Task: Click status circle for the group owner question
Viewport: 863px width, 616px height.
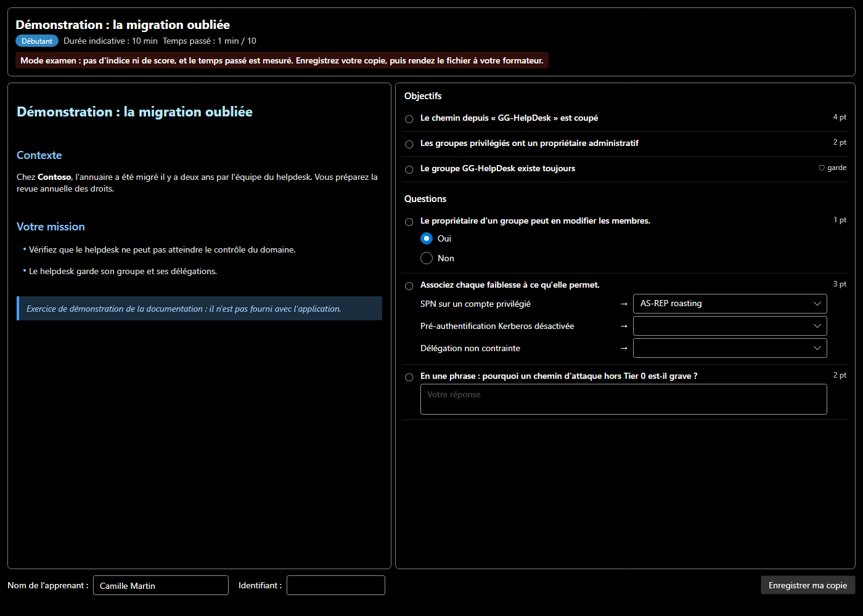Action: [x=409, y=222]
